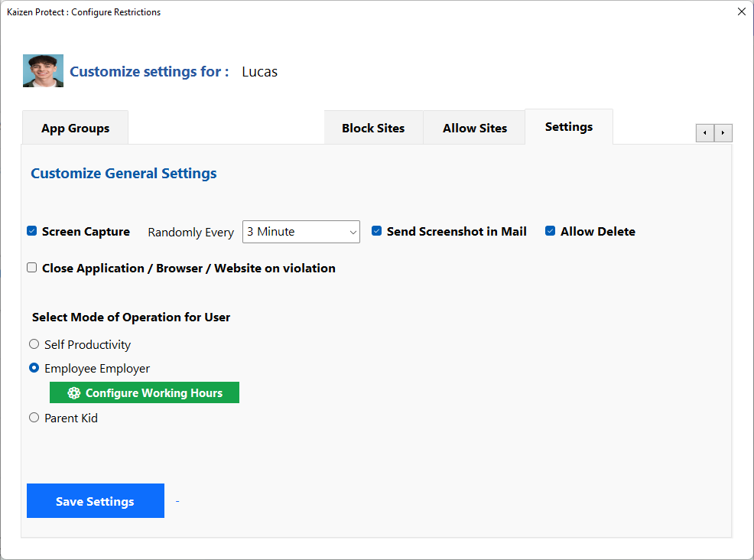
Task: Click the Configure Working Hours button
Action: click(145, 393)
